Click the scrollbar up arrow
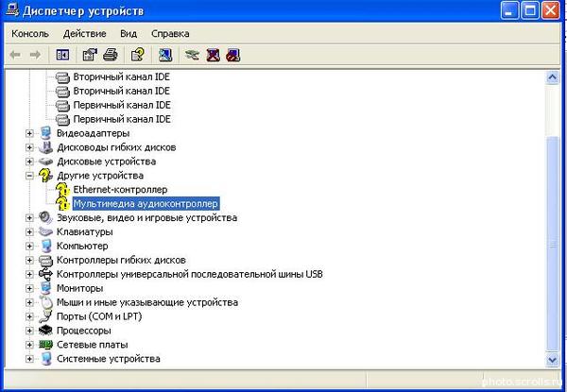567x392 pixels. tap(553, 77)
